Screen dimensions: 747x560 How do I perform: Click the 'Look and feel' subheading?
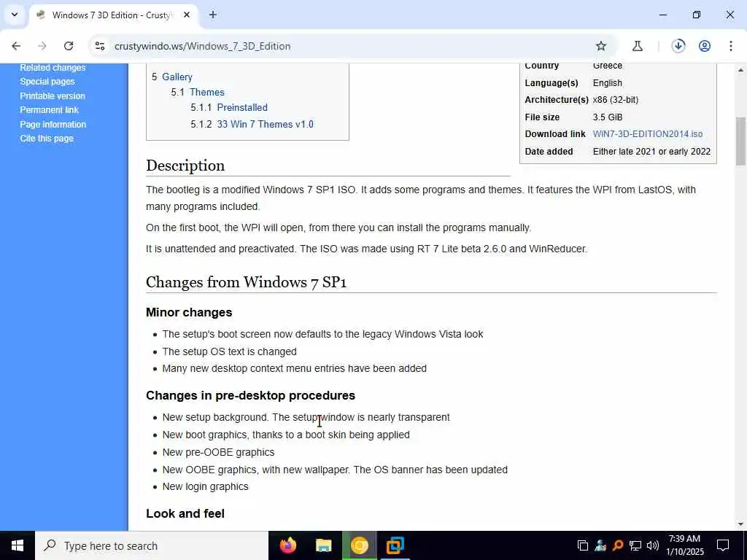(x=185, y=513)
